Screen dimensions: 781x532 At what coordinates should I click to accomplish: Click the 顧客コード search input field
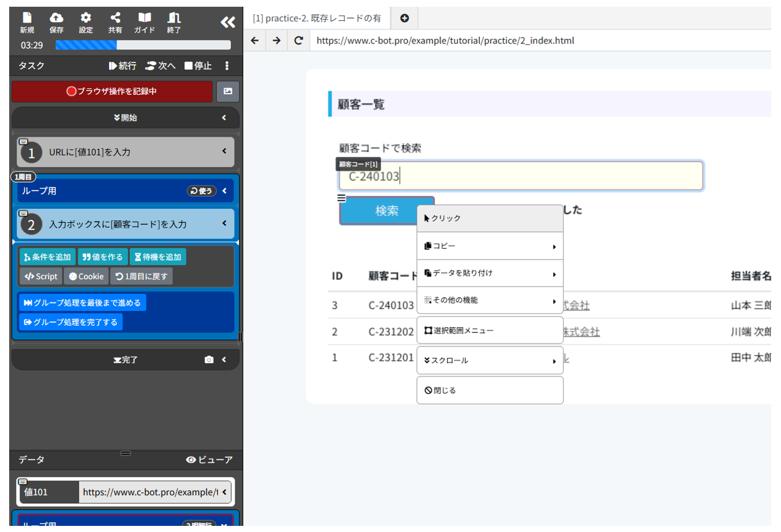point(521,176)
